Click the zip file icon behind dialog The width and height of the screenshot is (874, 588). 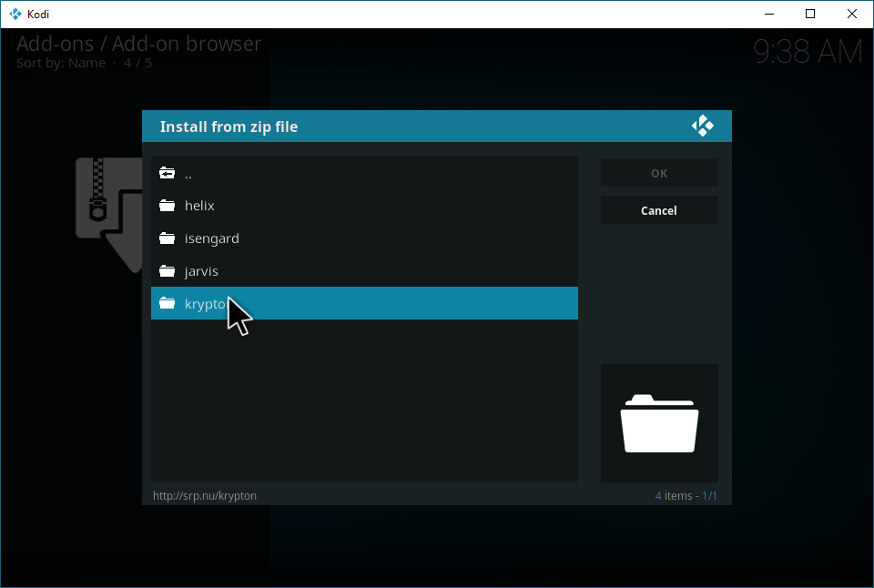point(109,215)
